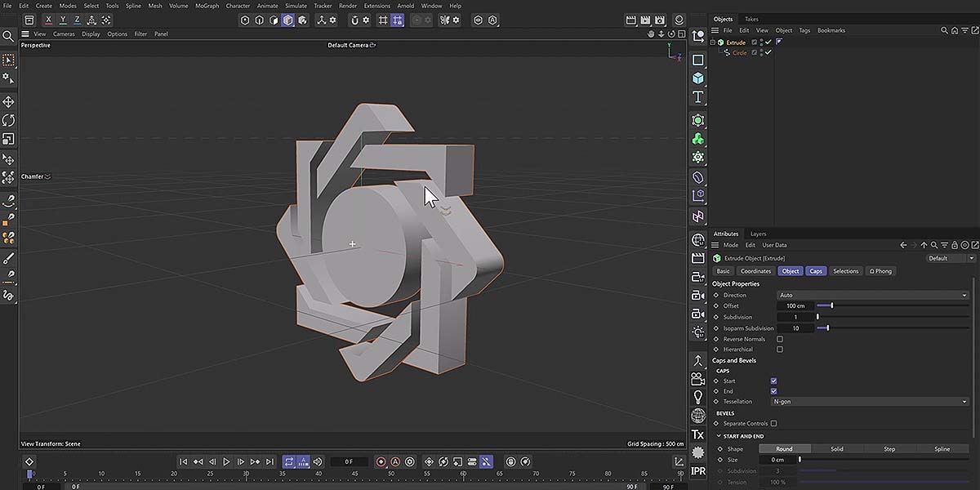Collapse the Extrude object tree node
The width and height of the screenshot is (980, 490).
point(713,42)
